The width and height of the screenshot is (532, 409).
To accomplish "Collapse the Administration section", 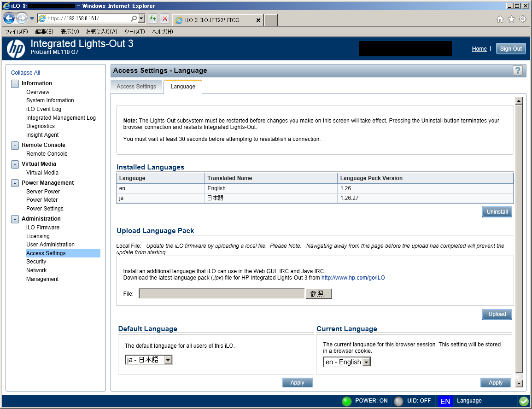I will tap(15, 219).
